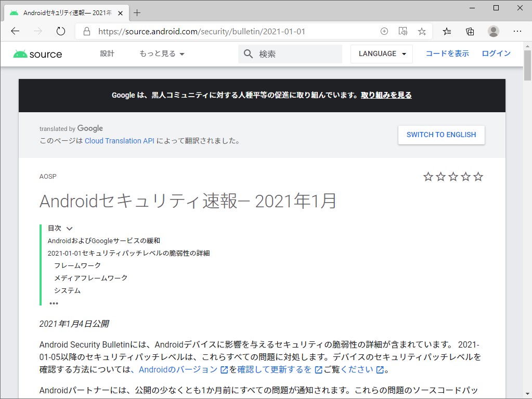
Task: Open the Cloud Translation API link
Action: coord(119,140)
